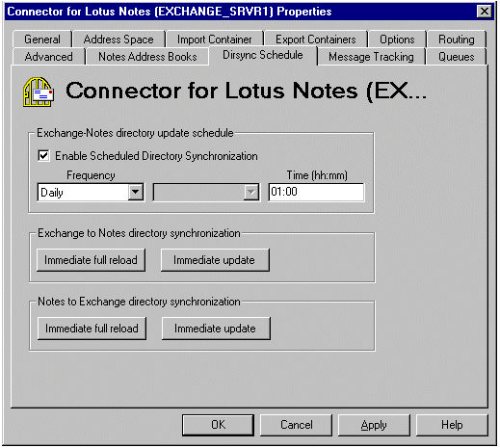Screen dimensions: 500x448
Task: Run Exchange to Notes Immediate full reload
Action: pyautogui.click(x=91, y=260)
